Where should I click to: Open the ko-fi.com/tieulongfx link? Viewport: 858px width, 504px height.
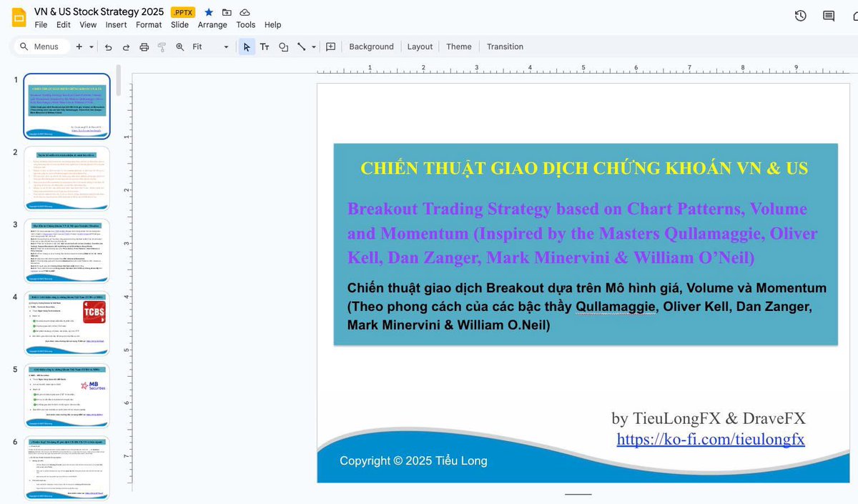(711, 439)
